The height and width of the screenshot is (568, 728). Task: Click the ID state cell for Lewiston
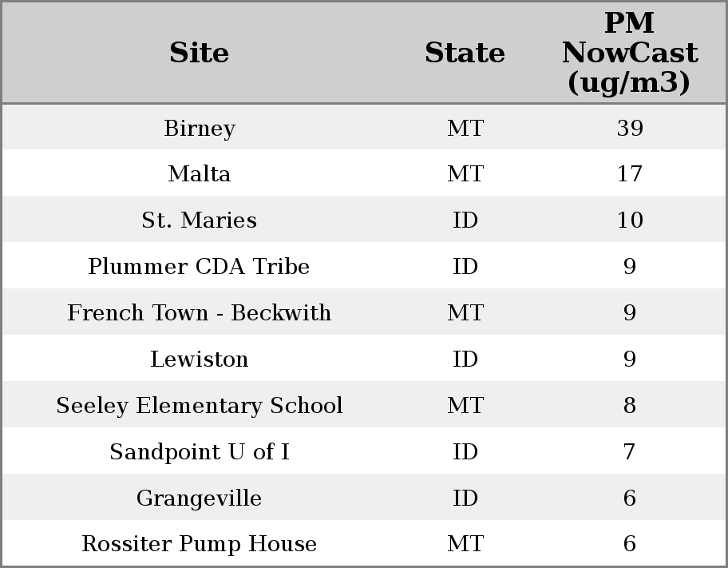(465, 359)
